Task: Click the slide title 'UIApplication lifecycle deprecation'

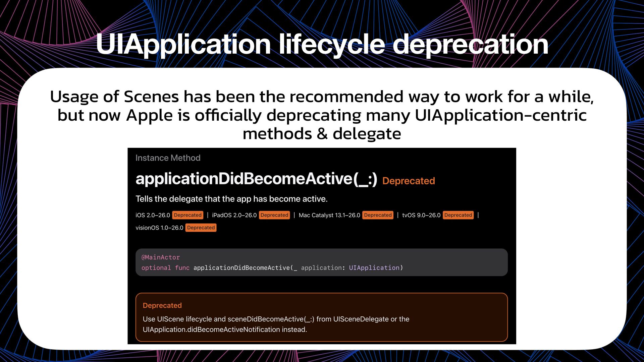Action: tap(322, 44)
